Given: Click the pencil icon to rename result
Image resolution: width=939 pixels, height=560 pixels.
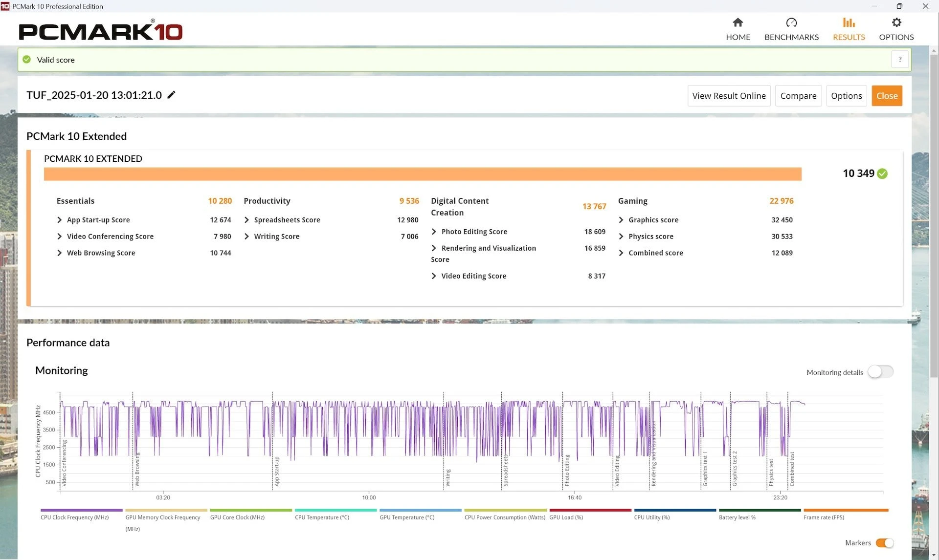Looking at the screenshot, I should pyautogui.click(x=171, y=95).
